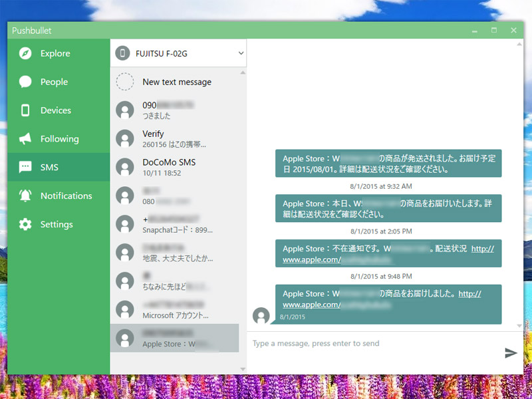Screen dimensions: 532x399
Task: Click avatar beside 地震、大丈夫でしたか conversation
Action: pyautogui.click(x=125, y=253)
